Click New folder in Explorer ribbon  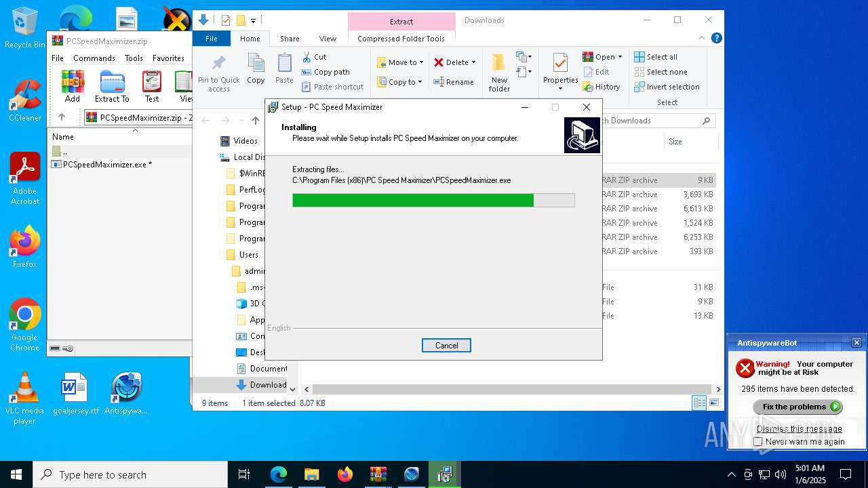click(x=499, y=73)
